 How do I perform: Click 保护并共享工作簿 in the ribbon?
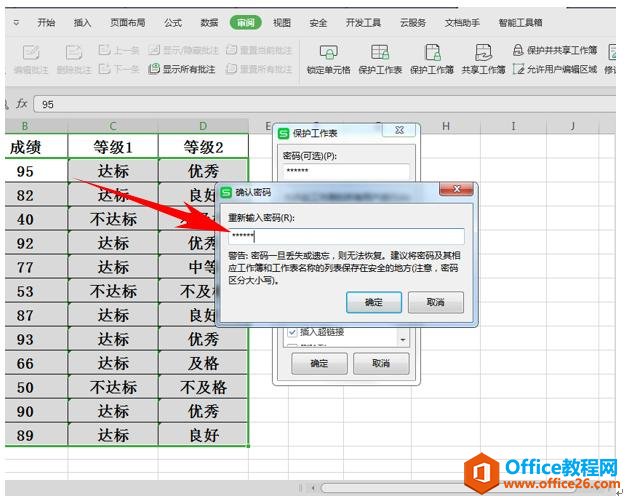pos(555,50)
